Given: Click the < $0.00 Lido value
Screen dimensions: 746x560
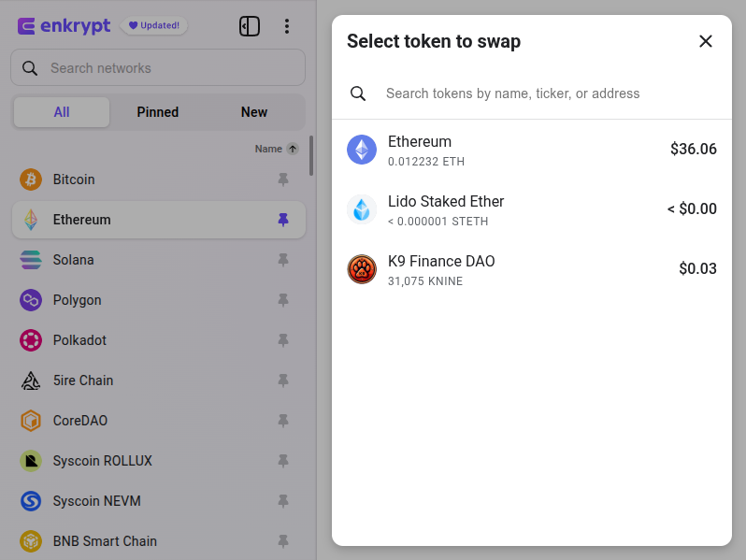Looking at the screenshot, I should tap(692, 208).
